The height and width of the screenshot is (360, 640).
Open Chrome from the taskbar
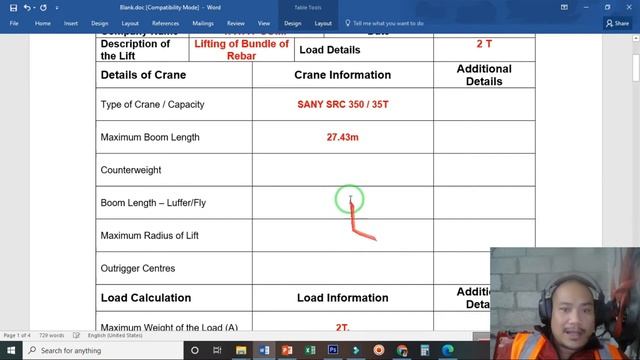[x=402, y=350]
